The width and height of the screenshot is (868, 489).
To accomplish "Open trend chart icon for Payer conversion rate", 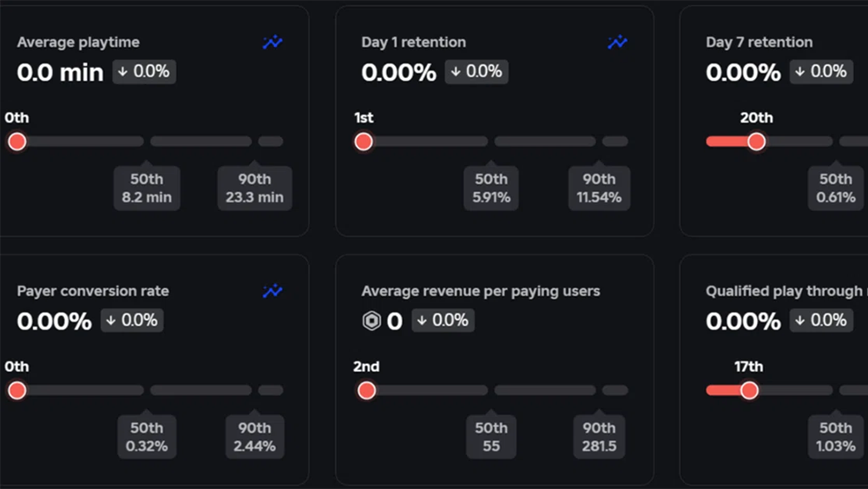I will pyautogui.click(x=273, y=292).
